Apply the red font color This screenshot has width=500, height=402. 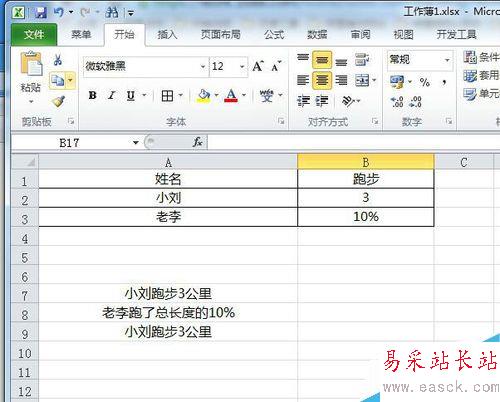231,96
